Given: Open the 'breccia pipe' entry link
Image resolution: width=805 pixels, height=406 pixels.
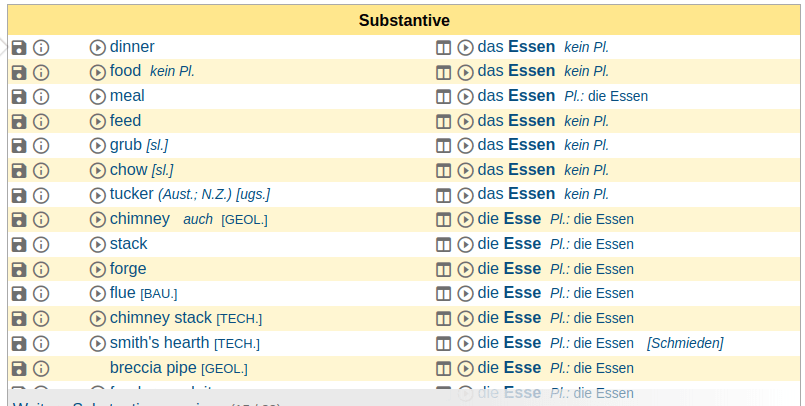Looking at the screenshot, I should (x=153, y=368).
